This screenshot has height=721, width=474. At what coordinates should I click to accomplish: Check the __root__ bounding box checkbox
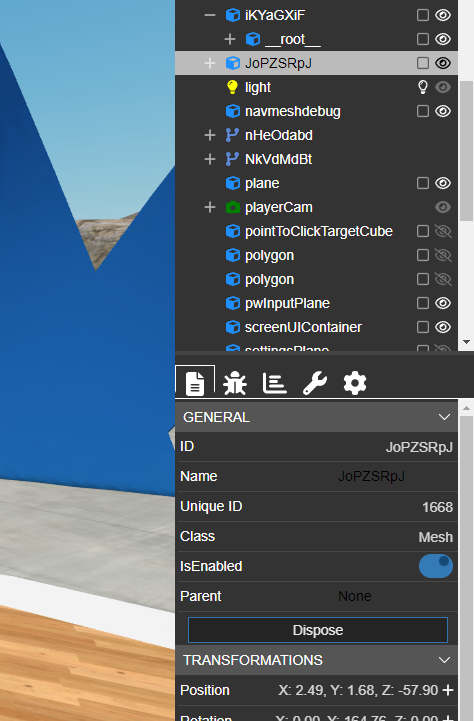pos(423,39)
